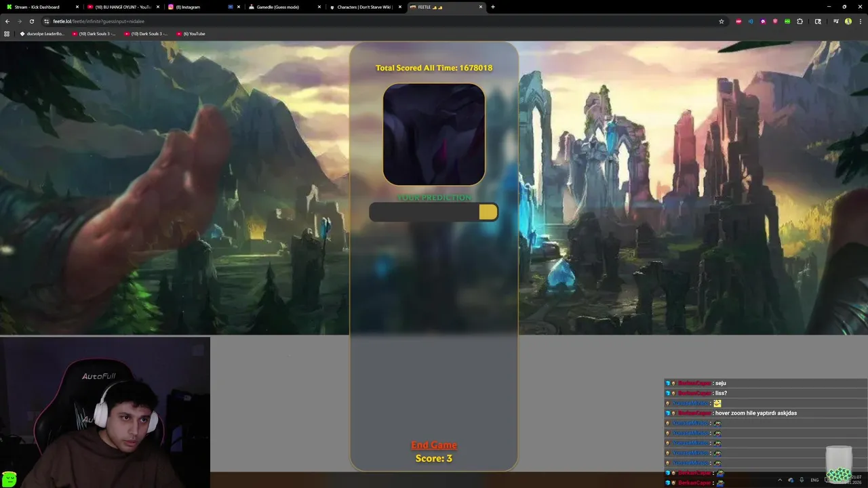Open the pink shield extension icon
This screenshot has height=488, width=868.
[775, 21]
